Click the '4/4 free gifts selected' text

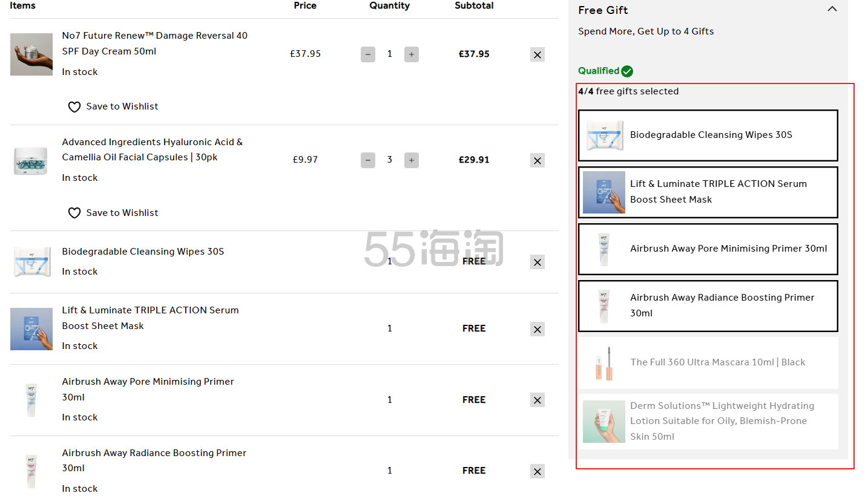coord(628,91)
